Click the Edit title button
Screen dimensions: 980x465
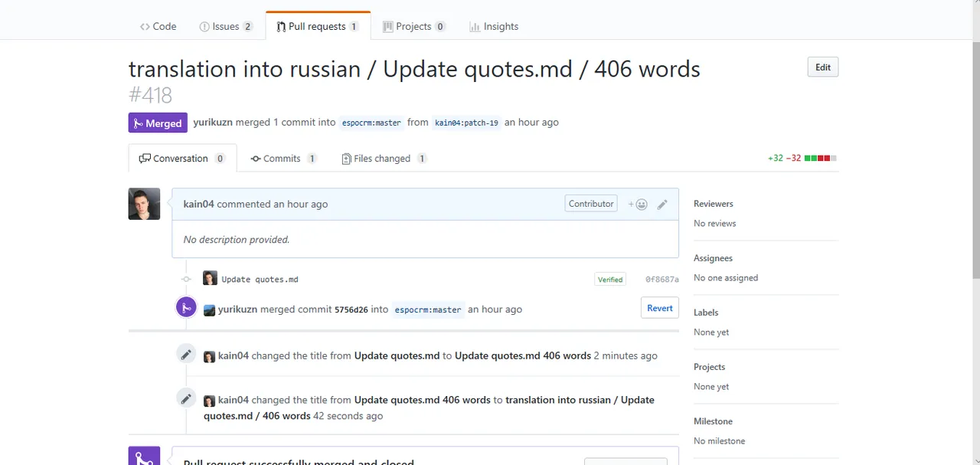(x=823, y=67)
